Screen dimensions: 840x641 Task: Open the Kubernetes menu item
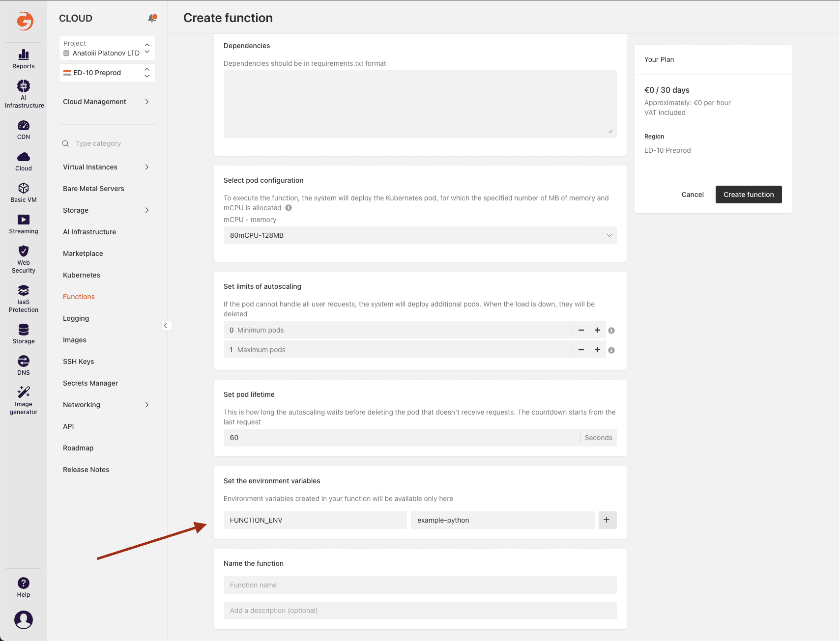pos(82,275)
